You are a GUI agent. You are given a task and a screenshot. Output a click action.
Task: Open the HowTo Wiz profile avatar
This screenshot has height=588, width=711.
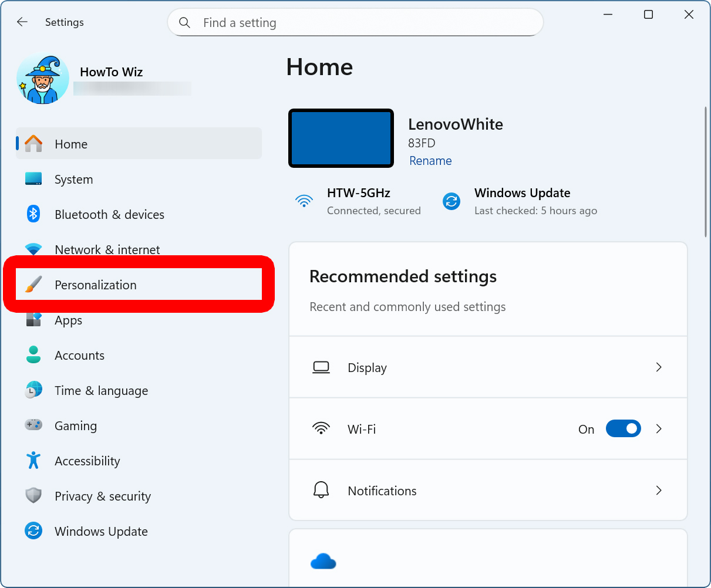(43, 79)
